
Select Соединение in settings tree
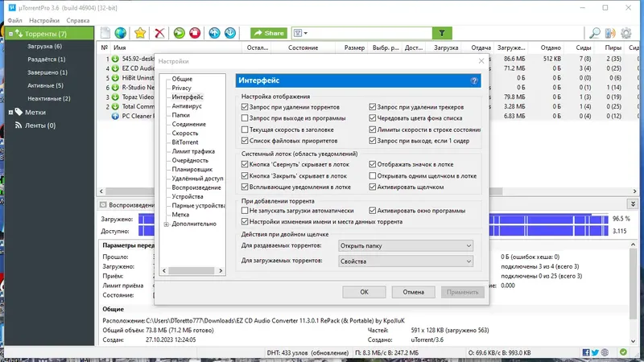pyautogui.click(x=189, y=124)
